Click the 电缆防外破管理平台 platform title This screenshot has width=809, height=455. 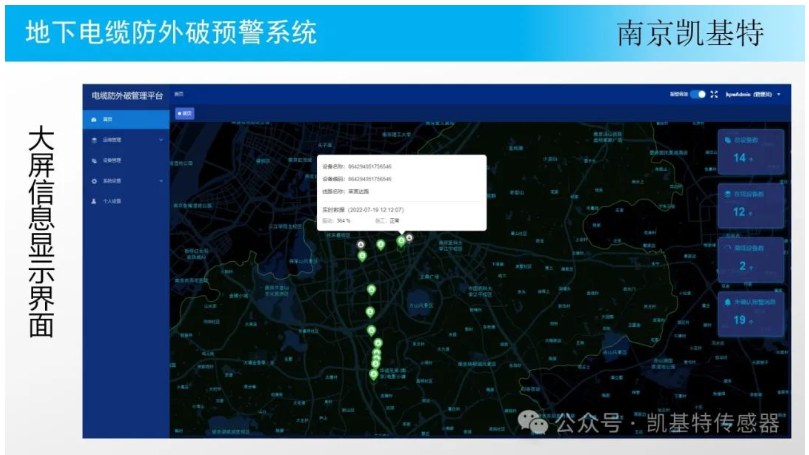click(x=126, y=96)
